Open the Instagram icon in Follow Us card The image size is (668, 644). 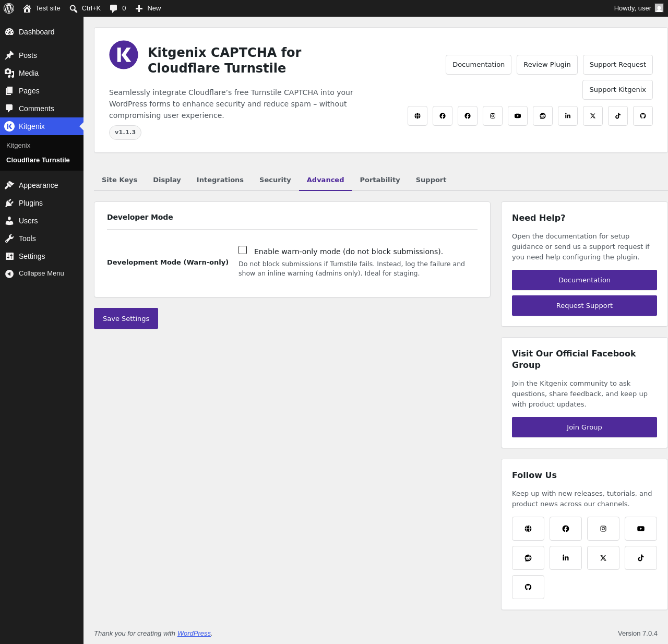pos(603,529)
